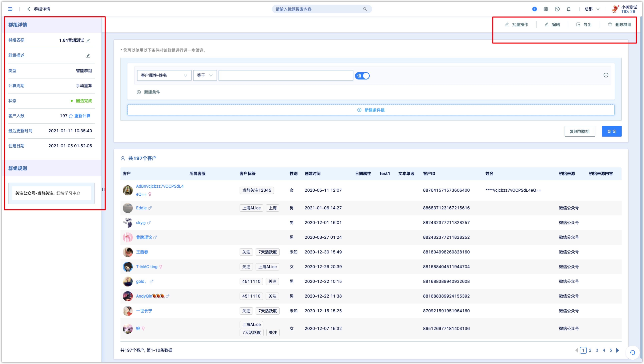This screenshot has height=364, width=644.
Task: Edit the 群组名称 with pencil icon
Action: click(88, 40)
